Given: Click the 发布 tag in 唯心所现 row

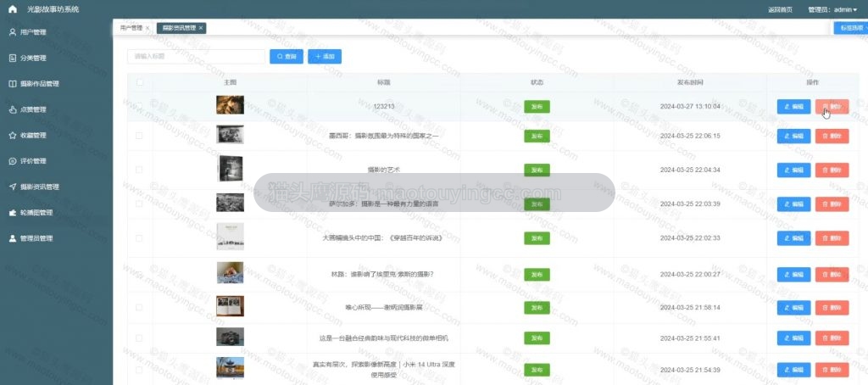Looking at the screenshot, I should click(x=537, y=308).
